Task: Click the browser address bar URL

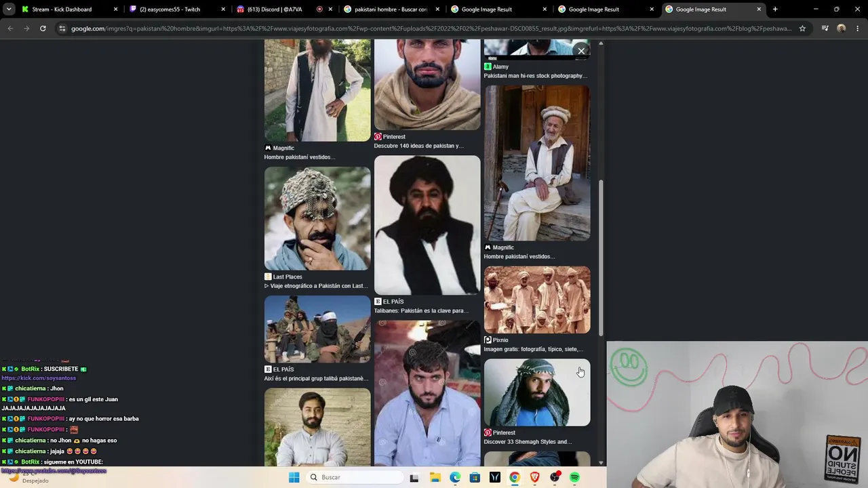Action: click(431, 28)
